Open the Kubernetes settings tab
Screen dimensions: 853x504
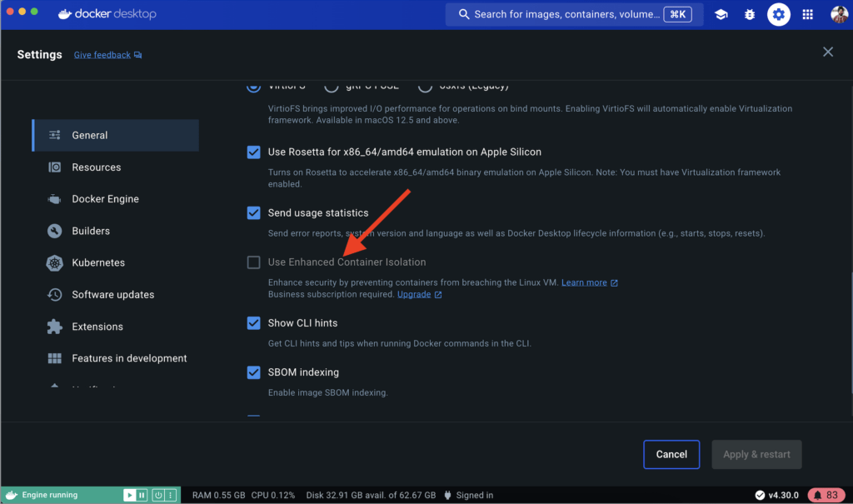(x=115, y=262)
